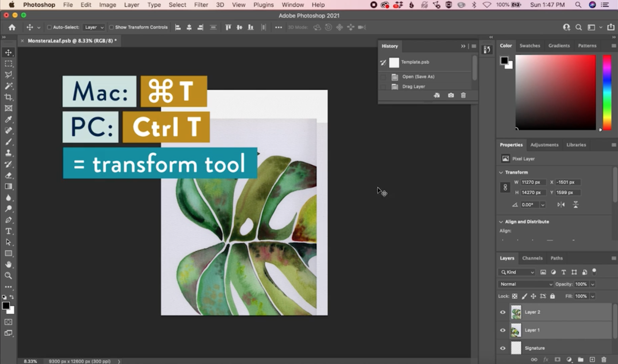
Task: Select the Horizontal Type tool
Action: pos(8,231)
